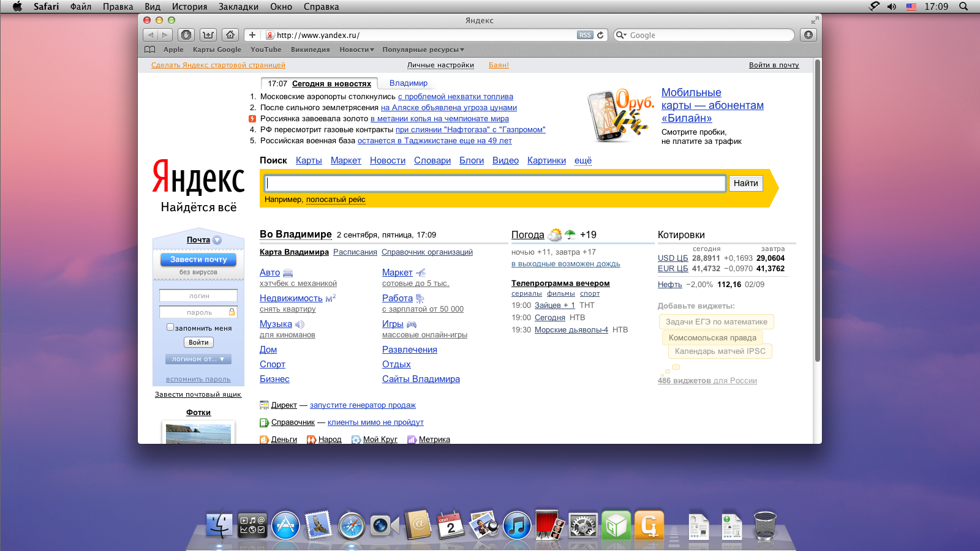Open the Вид menu
This screenshot has width=980, height=551.
point(153,7)
